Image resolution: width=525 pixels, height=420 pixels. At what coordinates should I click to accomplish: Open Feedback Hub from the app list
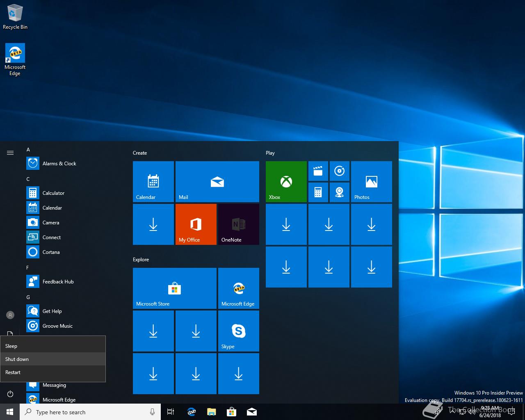click(x=74, y=281)
